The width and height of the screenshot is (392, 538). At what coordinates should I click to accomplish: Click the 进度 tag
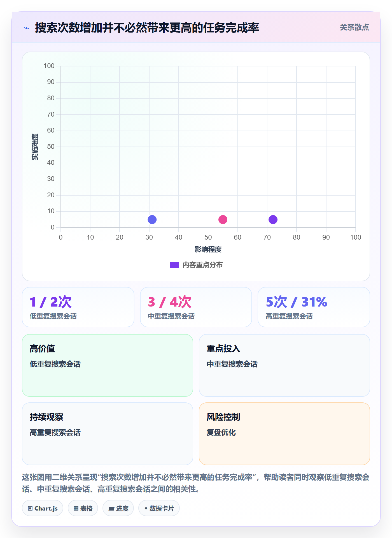point(118,508)
